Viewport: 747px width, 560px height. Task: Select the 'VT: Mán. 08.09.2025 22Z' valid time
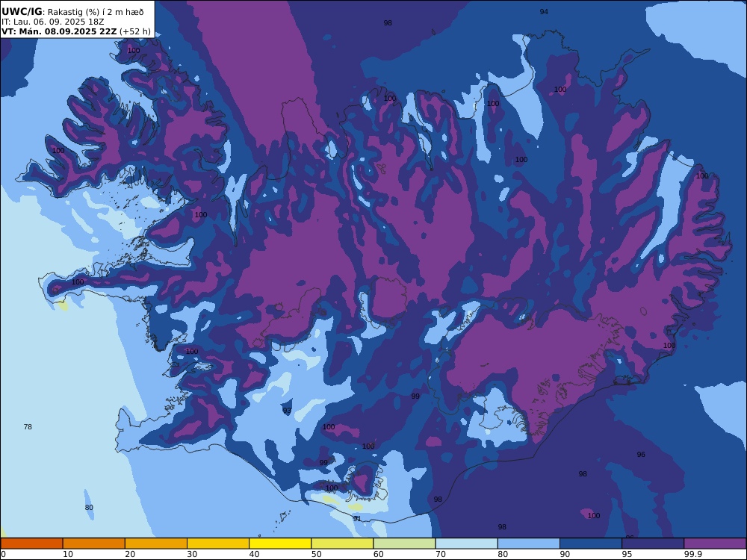[x=58, y=31]
